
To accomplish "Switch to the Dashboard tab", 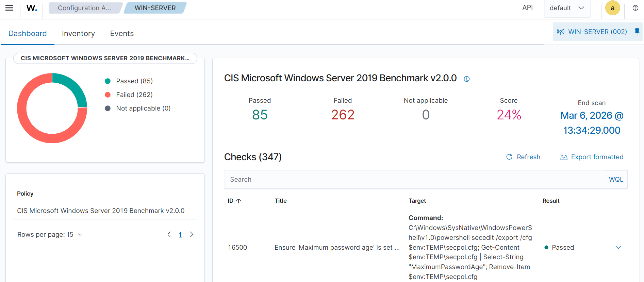I will click(x=28, y=33).
